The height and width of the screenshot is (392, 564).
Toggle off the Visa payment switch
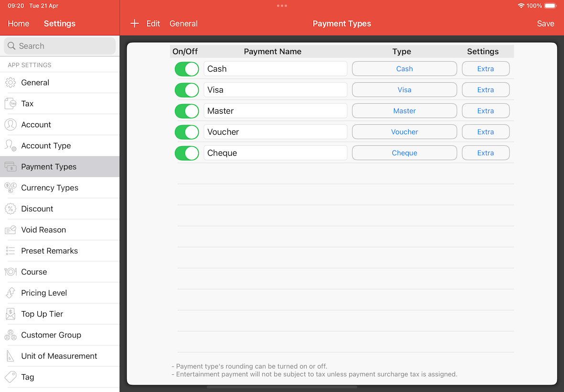click(187, 90)
